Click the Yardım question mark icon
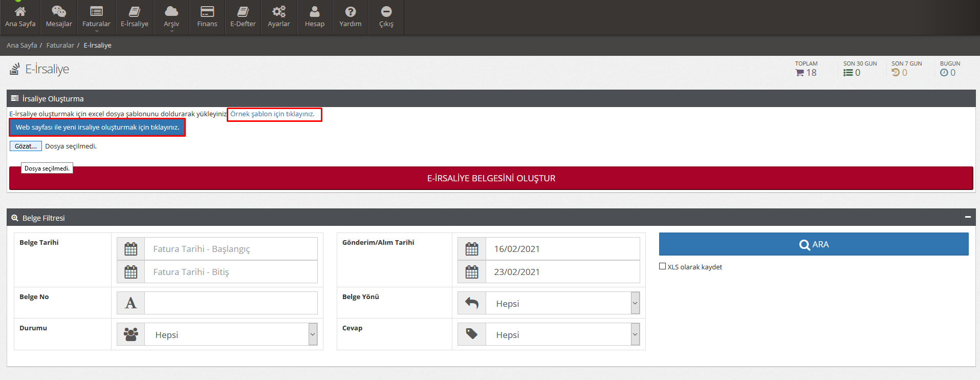 350,12
